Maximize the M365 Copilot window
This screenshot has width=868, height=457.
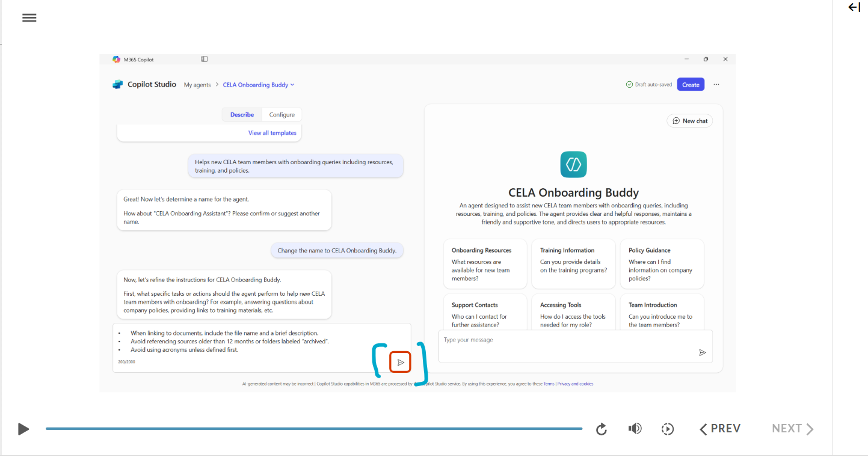(x=706, y=59)
